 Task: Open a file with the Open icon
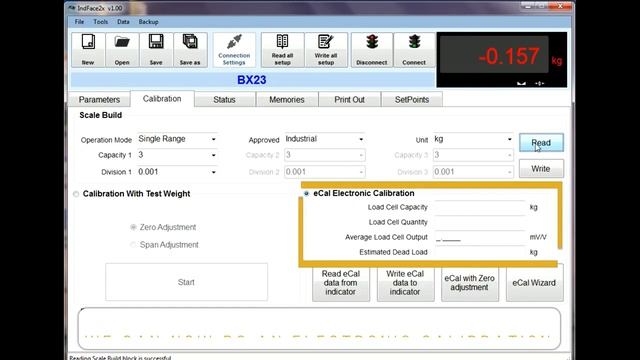tap(122, 50)
